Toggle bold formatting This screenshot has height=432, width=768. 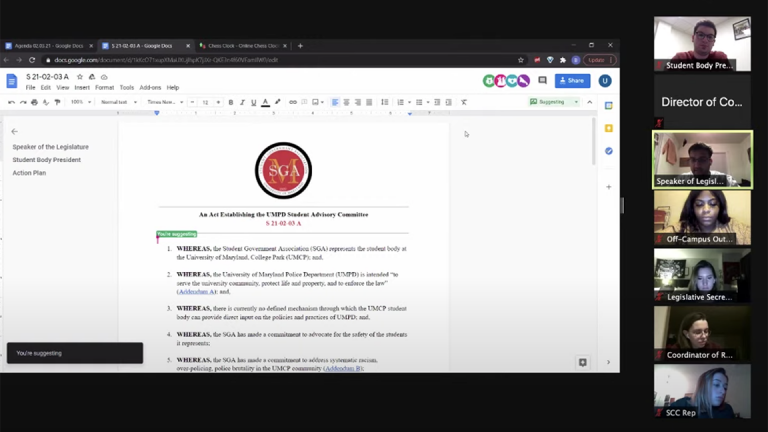[x=230, y=102]
